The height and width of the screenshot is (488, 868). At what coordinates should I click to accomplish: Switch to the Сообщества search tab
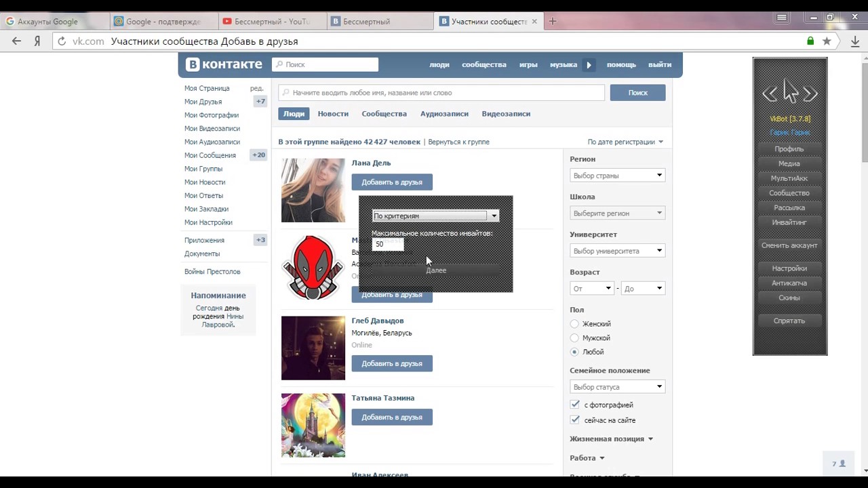(384, 114)
